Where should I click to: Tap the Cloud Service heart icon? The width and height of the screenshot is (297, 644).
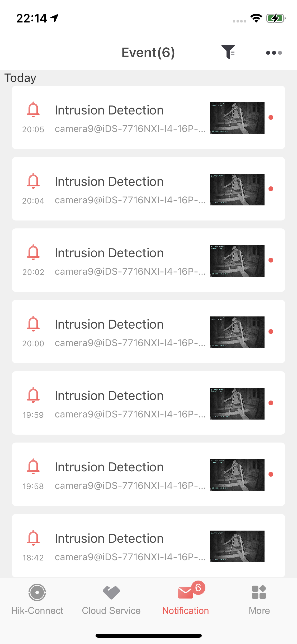point(111,592)
